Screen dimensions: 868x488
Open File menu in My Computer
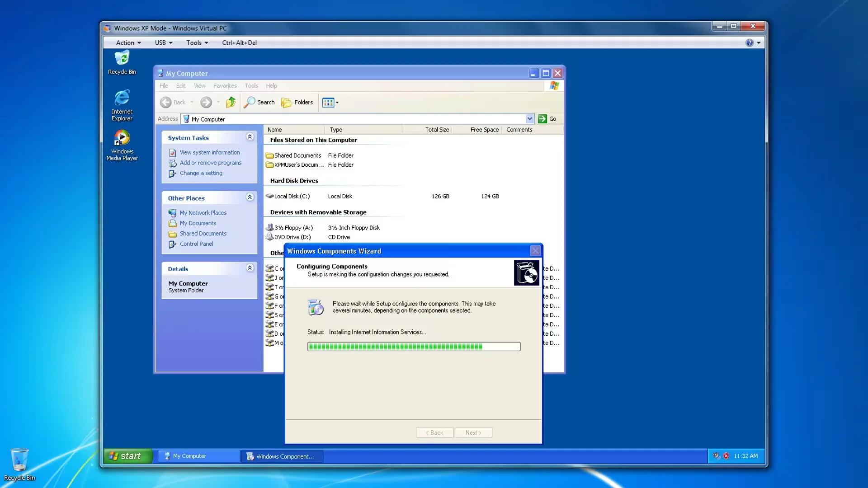(164, 86)
